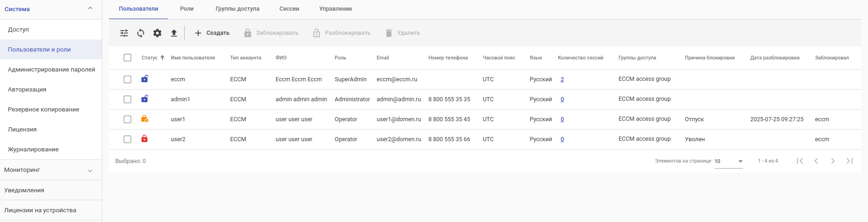
Task: Click the orange temporary lock icon for user1
Action: tap(145, 119)
